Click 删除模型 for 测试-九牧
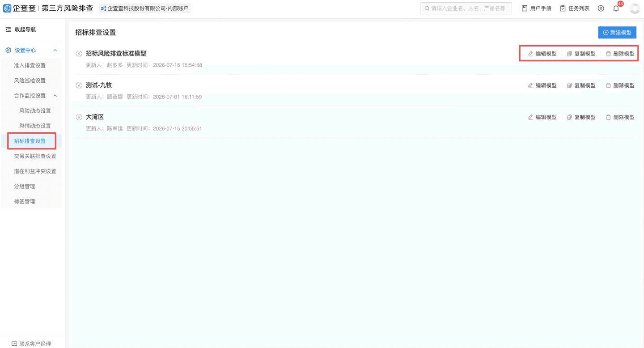644x348 pixels. tap(620, 85)
